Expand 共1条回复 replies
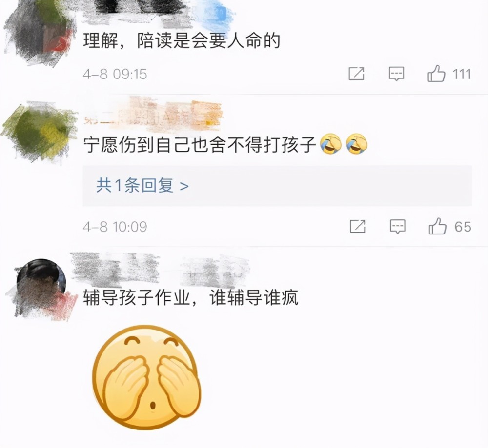 (142, 186)
